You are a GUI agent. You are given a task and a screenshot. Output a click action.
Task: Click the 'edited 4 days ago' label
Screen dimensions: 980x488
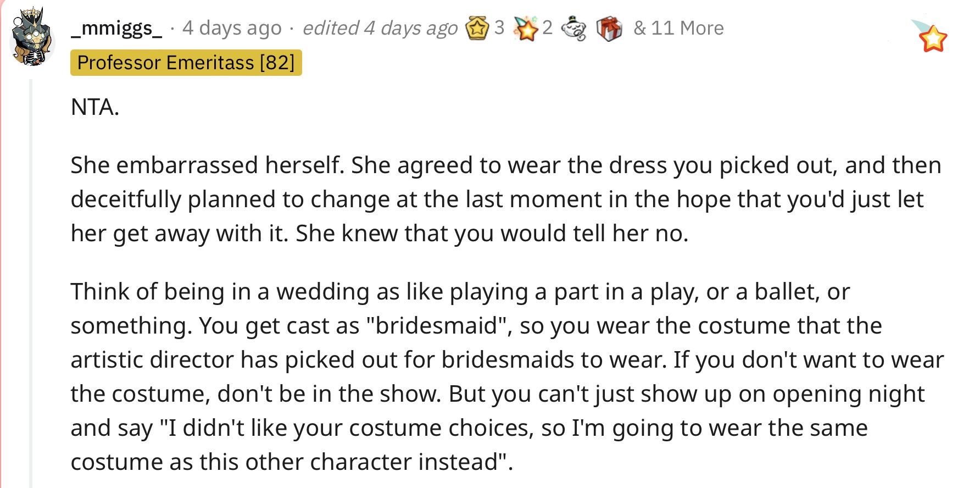[380, 28]
